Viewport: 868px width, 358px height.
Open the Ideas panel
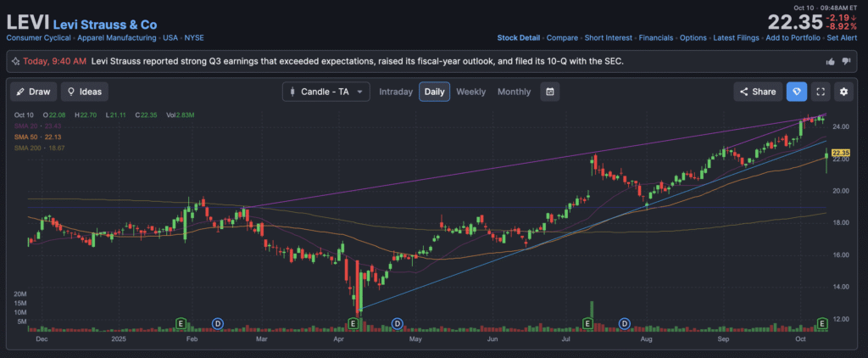tap(84, 92)
